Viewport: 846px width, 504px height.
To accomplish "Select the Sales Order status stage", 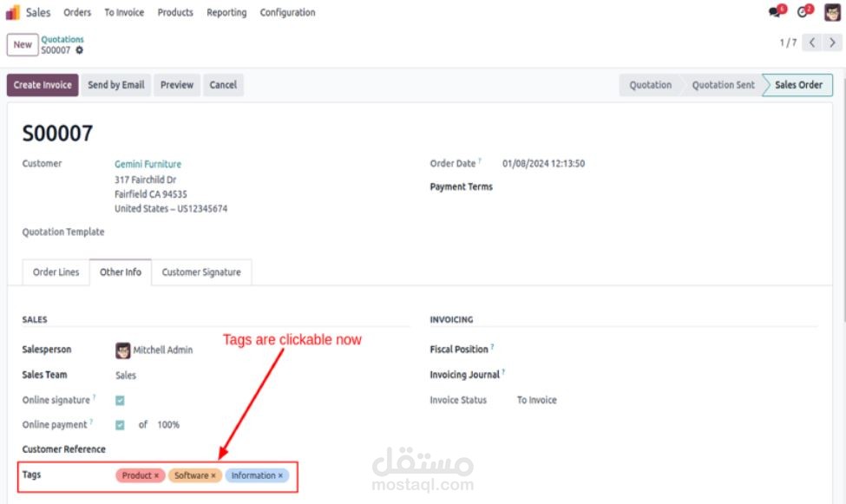I will pyautogui.click(x=798, y=85).
